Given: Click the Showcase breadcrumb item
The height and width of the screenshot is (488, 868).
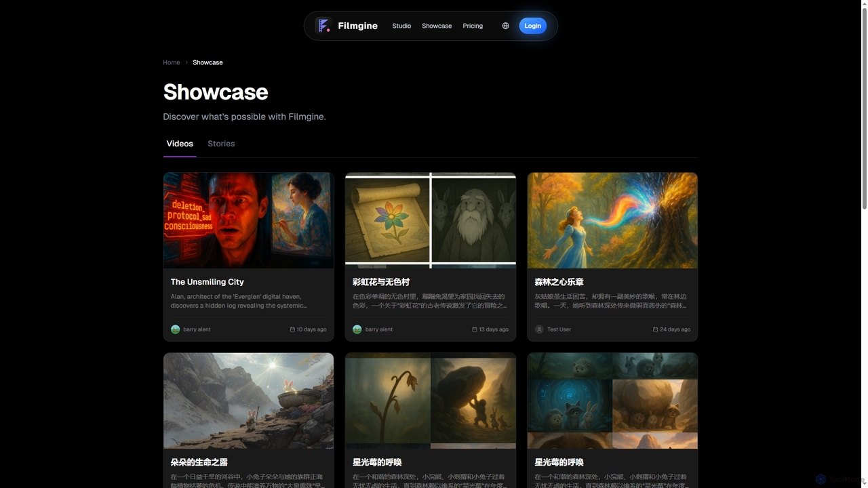Looking at the screenshot, I should click(208, 62).
